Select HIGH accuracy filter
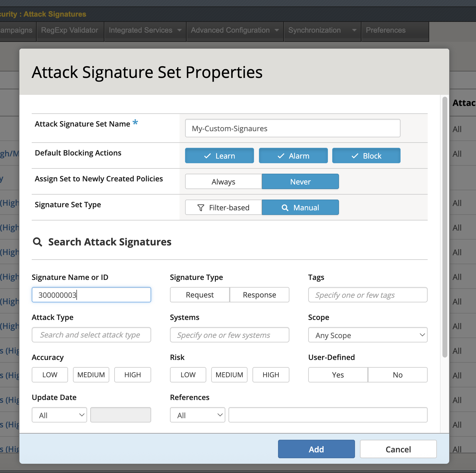 (133, 375)
